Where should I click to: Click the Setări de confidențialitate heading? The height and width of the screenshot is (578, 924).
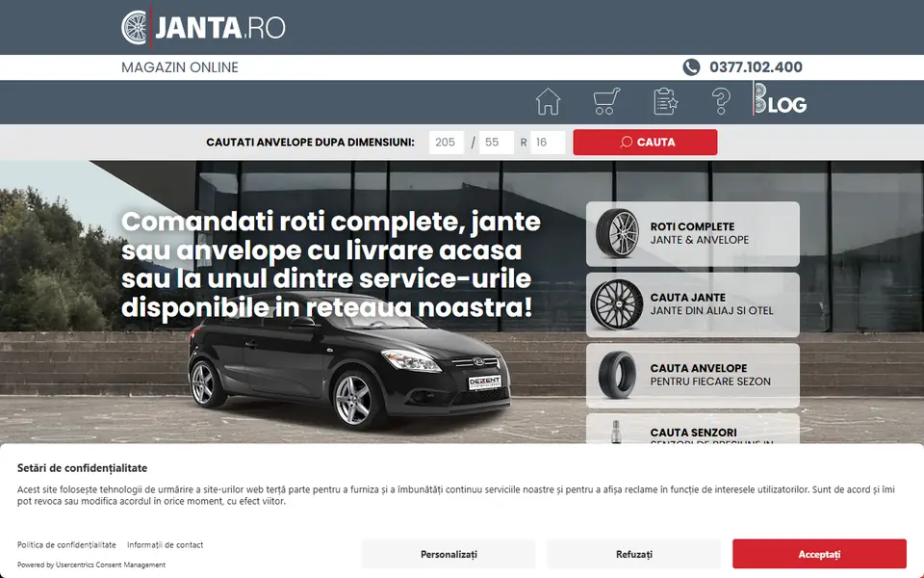tap(82, 468)
